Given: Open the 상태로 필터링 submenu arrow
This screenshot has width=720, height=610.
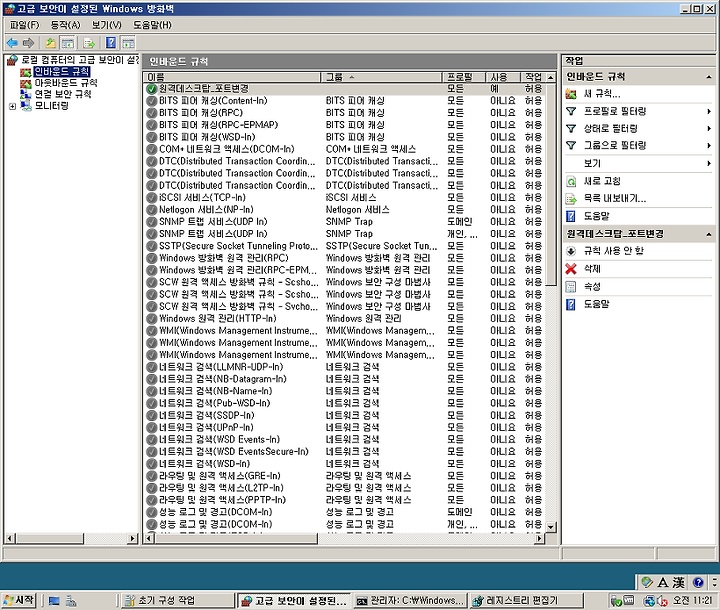Looking at the screenshot, I should [709, 129].
